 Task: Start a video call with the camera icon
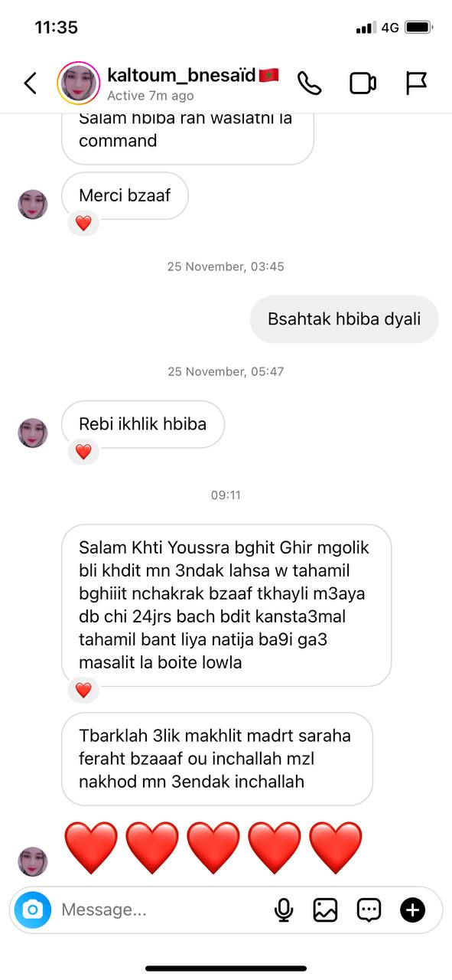tap(363, 83)
